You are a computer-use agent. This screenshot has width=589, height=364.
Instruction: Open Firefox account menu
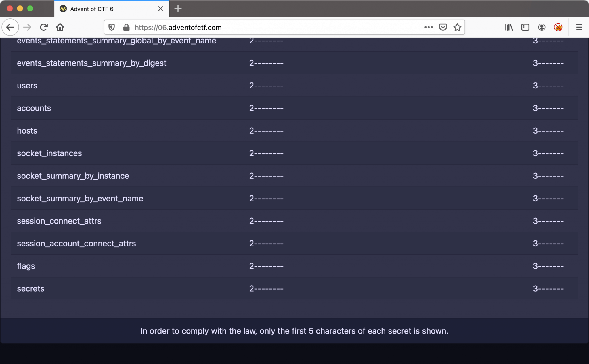[542, 27]
